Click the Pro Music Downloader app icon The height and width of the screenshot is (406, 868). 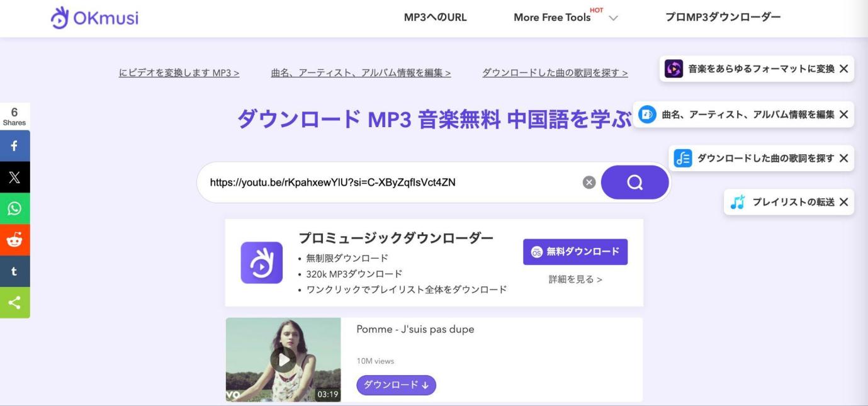tap(261, 262)
